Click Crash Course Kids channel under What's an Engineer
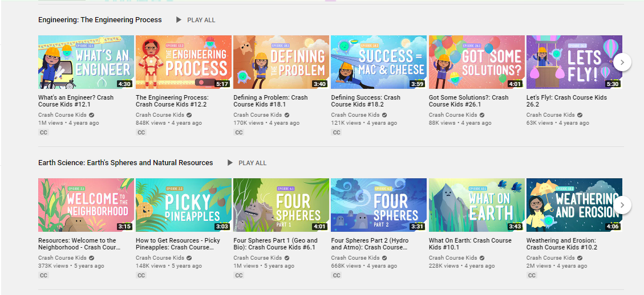This screenshot has height=295, width=644. click(x=62, y=115)
